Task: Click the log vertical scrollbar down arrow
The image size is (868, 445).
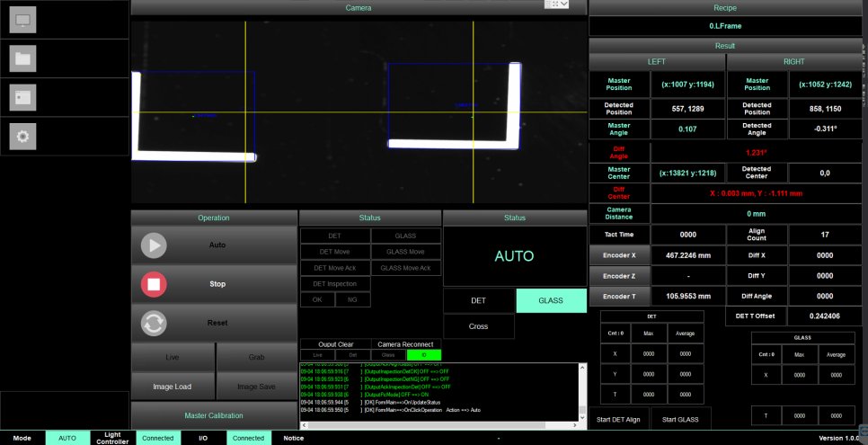Action: 582,417
